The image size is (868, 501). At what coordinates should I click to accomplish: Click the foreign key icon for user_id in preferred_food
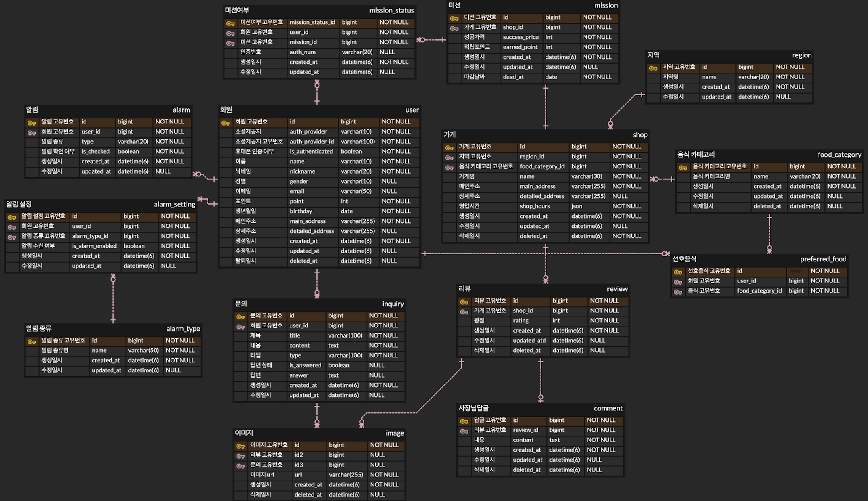point(678,282)
